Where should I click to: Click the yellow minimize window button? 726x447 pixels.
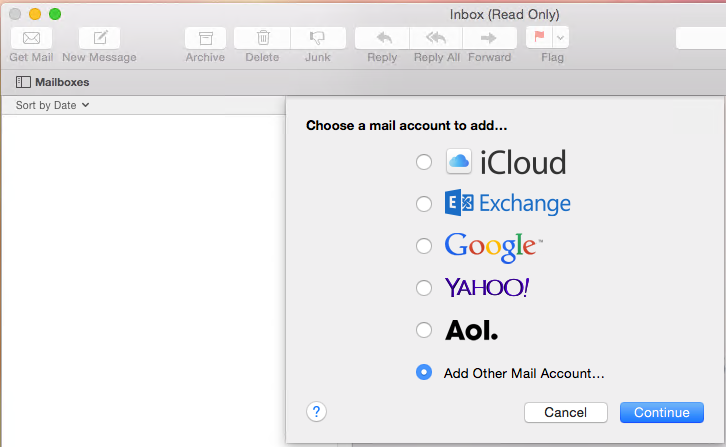click(x=35, y=14)
